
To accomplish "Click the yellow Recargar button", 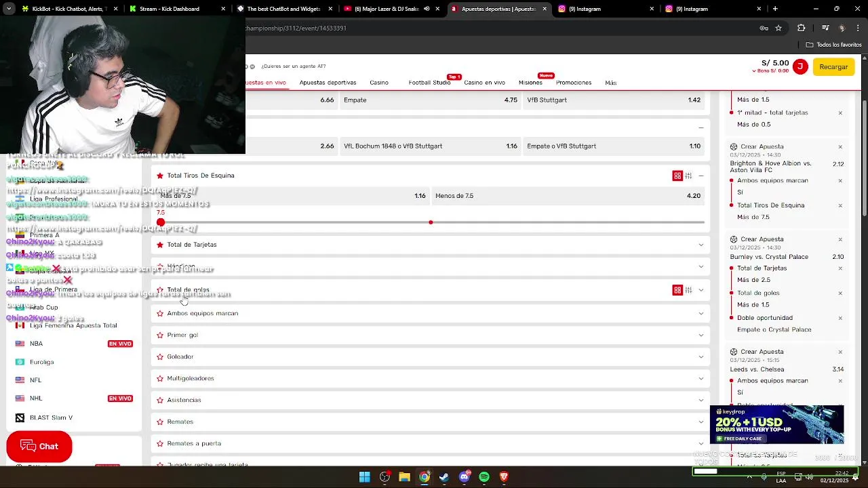I will pos(833,66).
